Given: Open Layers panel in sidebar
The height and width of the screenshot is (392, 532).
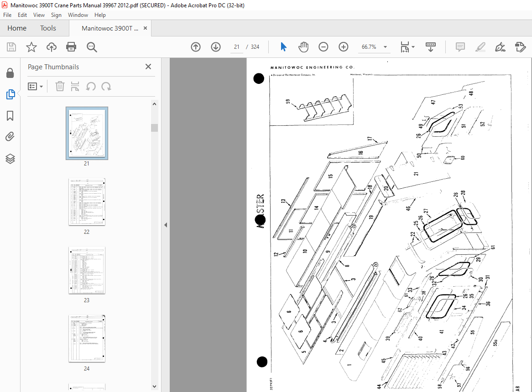Looking at the screenshot, I should click(10, 159).
